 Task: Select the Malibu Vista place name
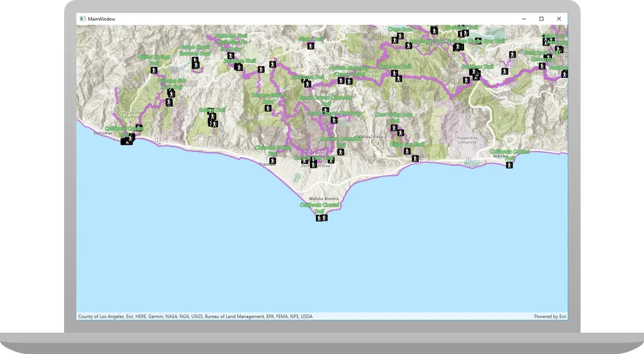(x=370, y=137)
